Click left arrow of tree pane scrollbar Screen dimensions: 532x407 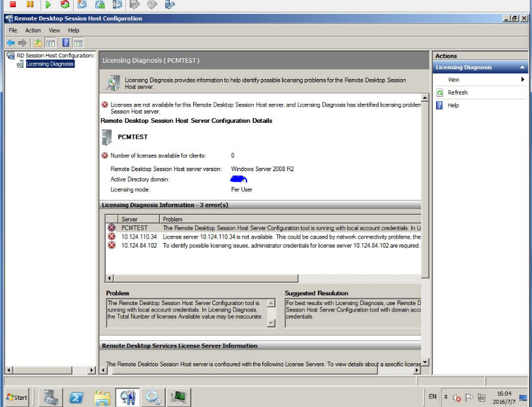pos(10,370)
